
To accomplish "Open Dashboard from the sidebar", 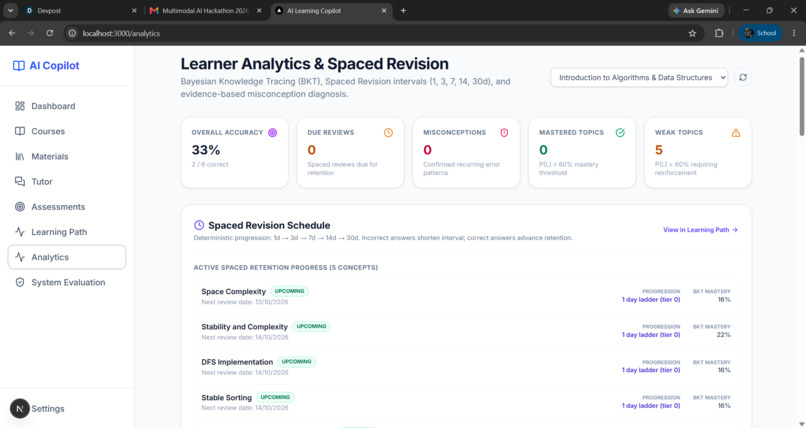I will coord(67,106).
